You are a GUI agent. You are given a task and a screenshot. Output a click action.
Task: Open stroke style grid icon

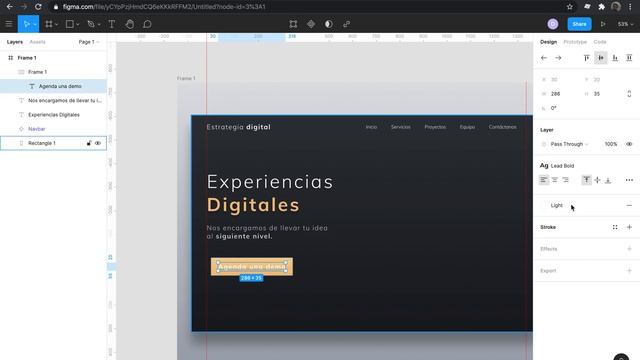point(615,227)
